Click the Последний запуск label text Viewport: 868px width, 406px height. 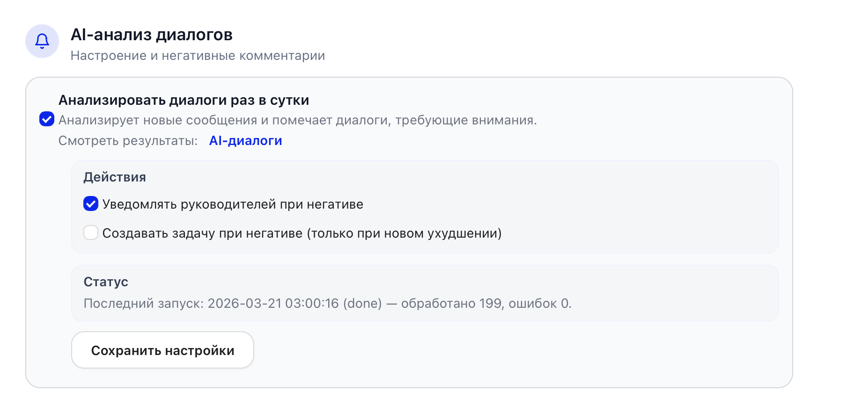coord(143,304)
